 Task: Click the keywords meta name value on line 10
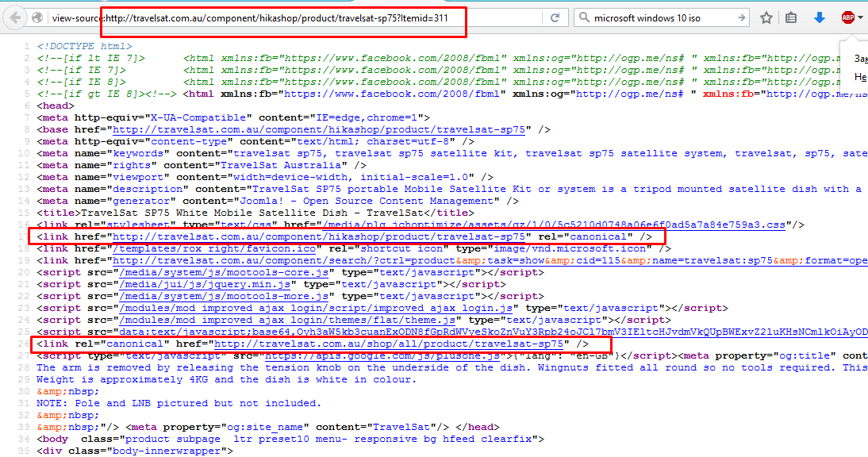[x=138, y=153]
